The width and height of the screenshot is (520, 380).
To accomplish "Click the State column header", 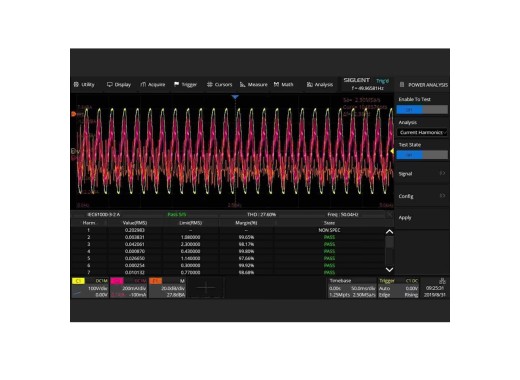I will click(x=329, y=223).
